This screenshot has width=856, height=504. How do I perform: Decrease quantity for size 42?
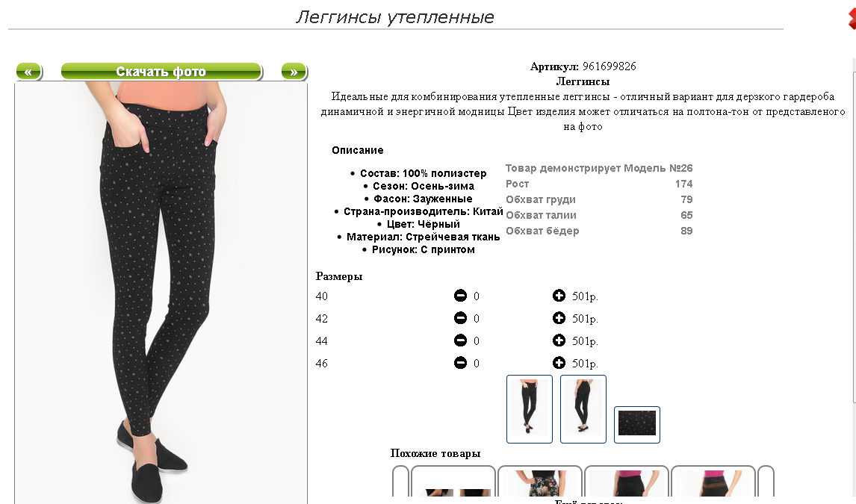tap(460, 318)
